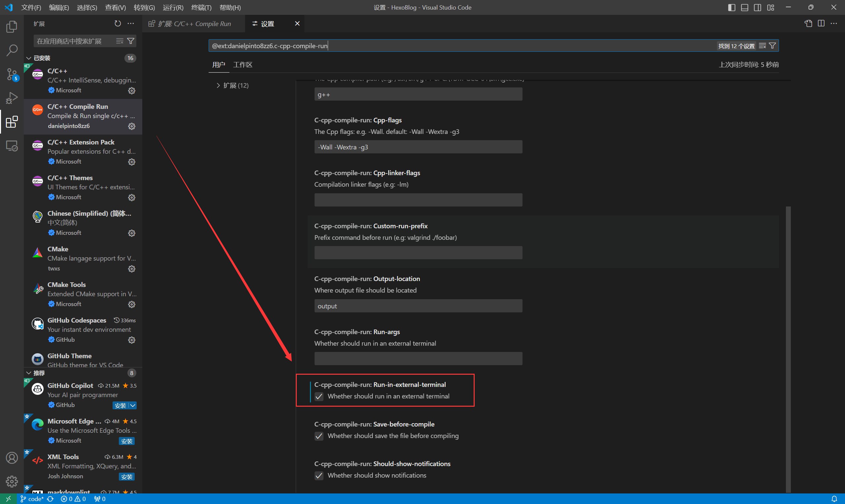Manage C/C++ Themes extension gear
This screenshot has width=845, height=504.
pyautogui.click(x=131, y=198)
